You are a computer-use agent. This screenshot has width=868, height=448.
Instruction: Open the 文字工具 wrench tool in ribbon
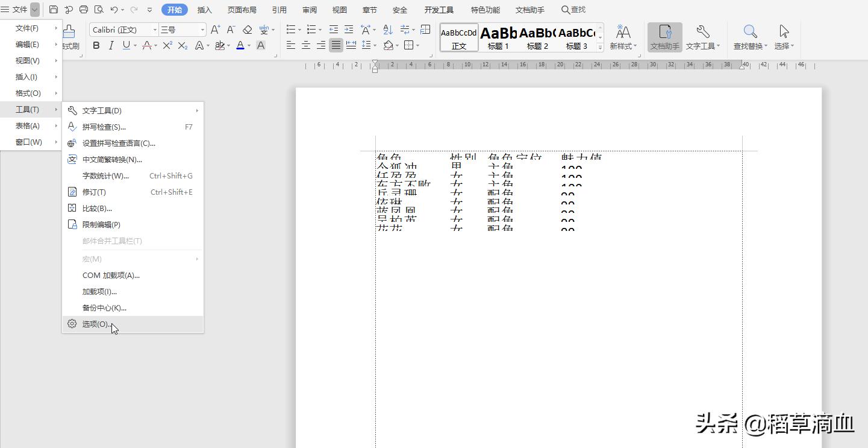click(x=702, y=37)
